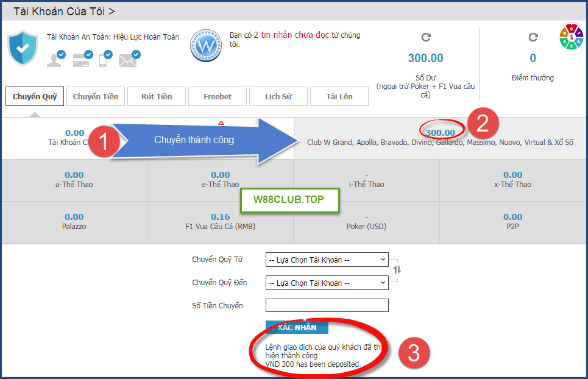Select the F1 Vua Câu Cá (RMB) wallet

(220, 222)
